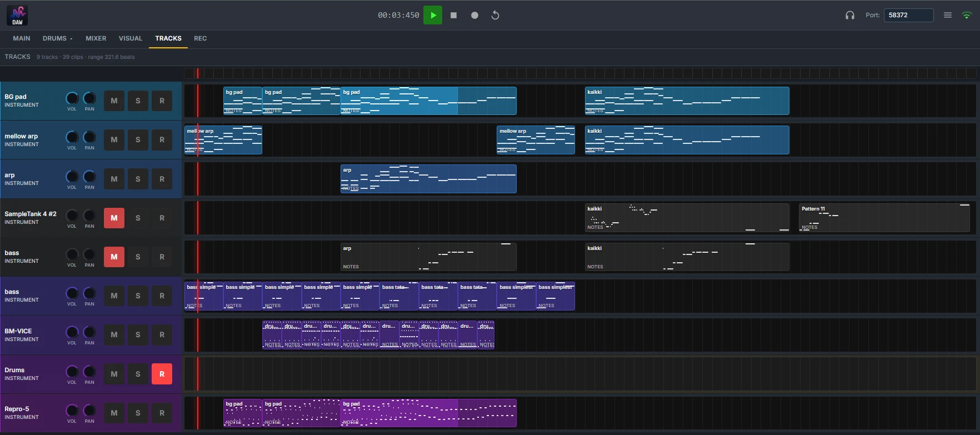Click the Port number field
Viewport: 980px width, 435px height.
pos(909,16)
